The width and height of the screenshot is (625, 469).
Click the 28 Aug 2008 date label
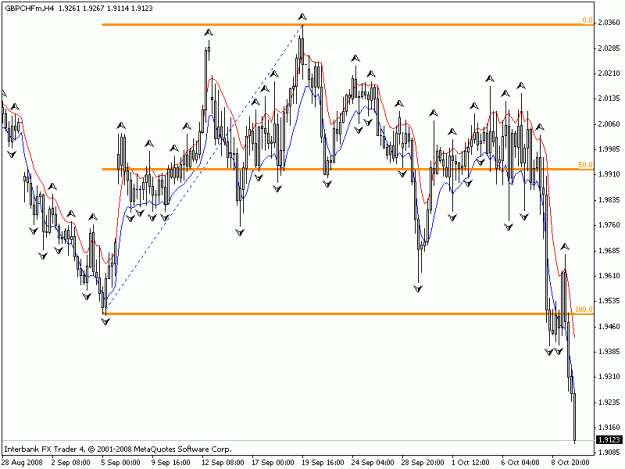click(22, 463)
